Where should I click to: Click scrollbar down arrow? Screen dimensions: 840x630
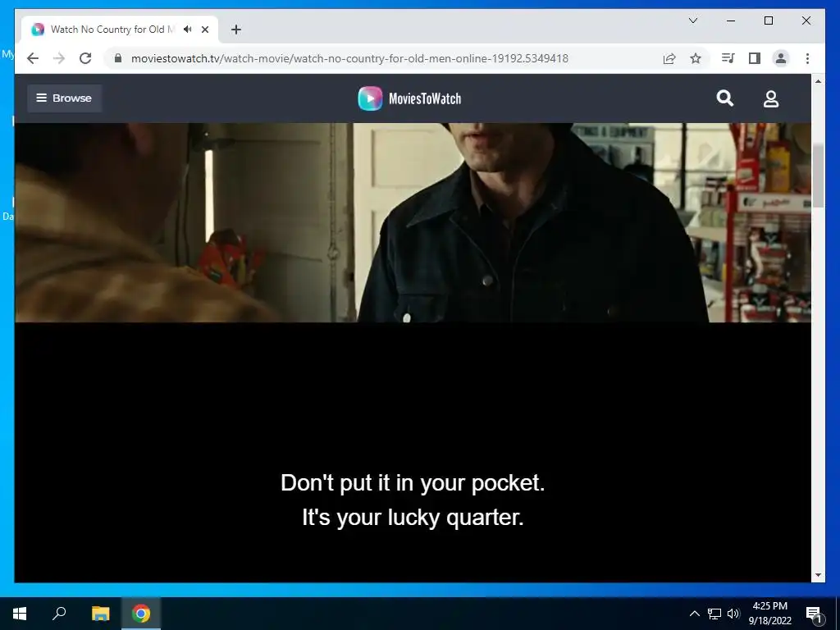818,575
